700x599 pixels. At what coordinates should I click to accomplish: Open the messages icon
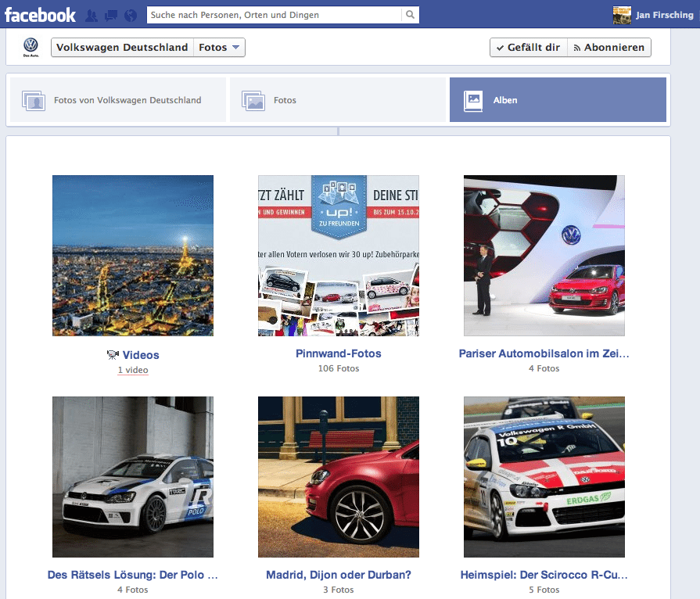[x=111, y=16]
